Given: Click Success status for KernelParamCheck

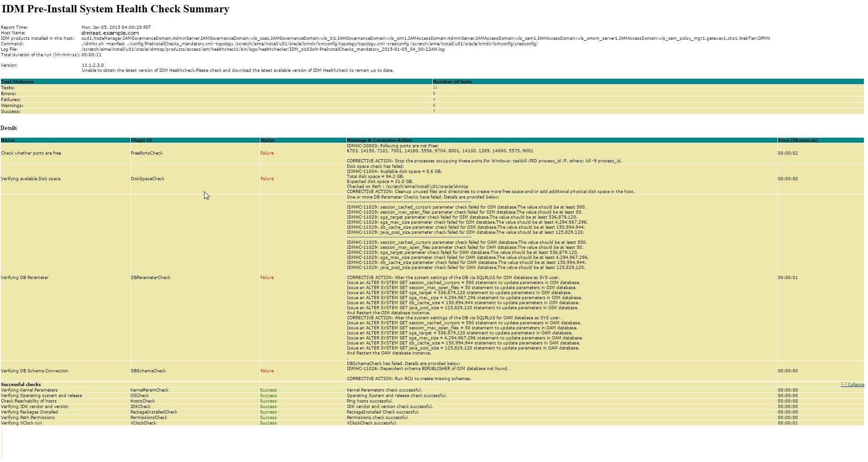Looking at the screenshot, I should pos(268,390).
